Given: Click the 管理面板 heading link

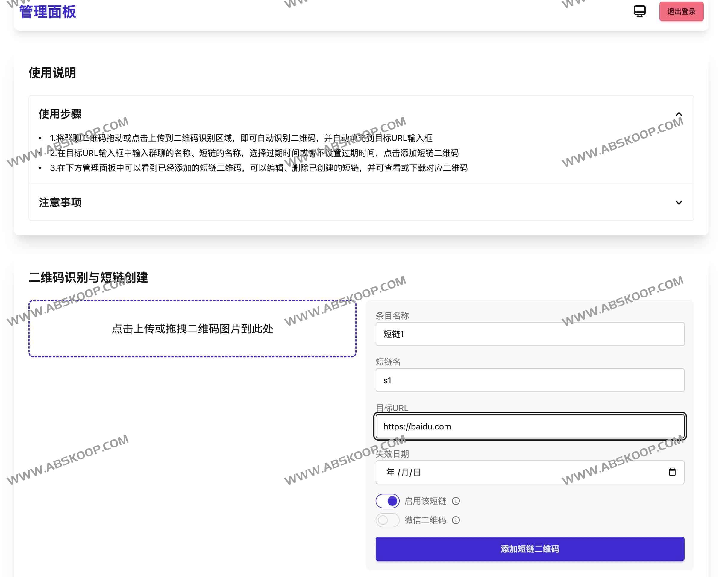Looking at the screenshot, I should (47, 12).
